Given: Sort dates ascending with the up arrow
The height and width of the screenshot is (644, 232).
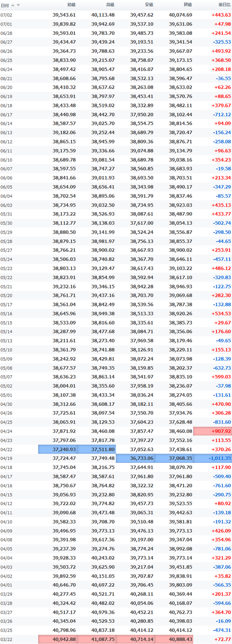Looking at the screenshot, I should pyautogui.click(x=13, y=5).
